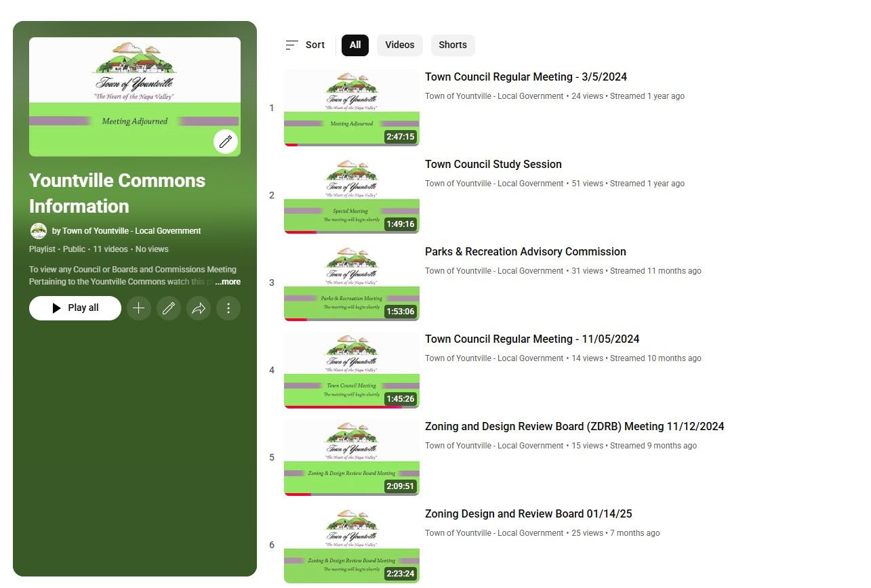Select the All filter chip

click(355, 45)
